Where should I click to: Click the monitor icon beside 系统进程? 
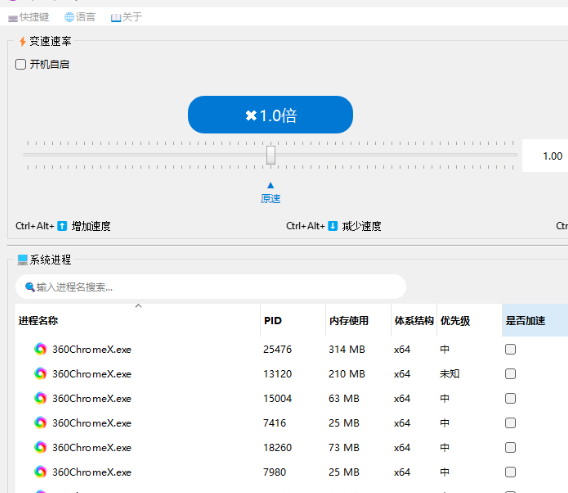pyautogui.click(x=22, y=260)
